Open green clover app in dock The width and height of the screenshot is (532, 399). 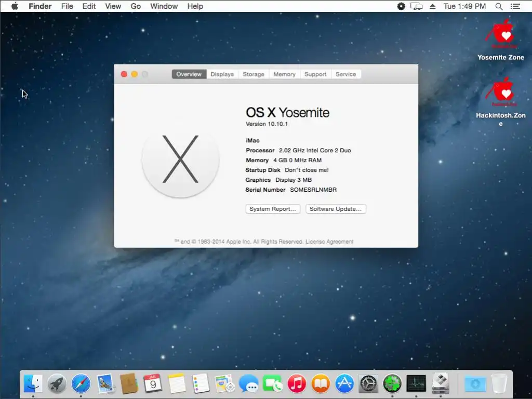[x=392, y=383]
